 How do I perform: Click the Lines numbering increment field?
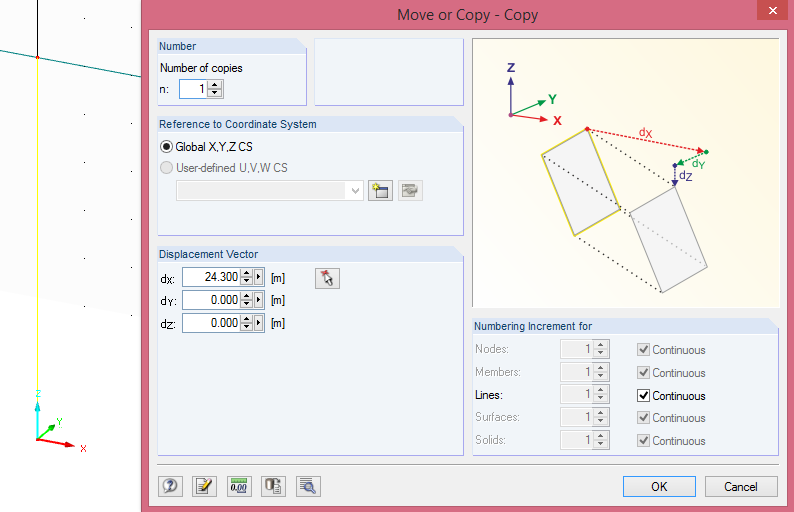(x=577, y=394)
